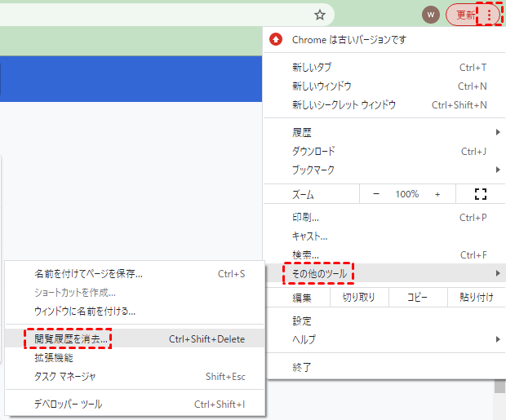
Task: Open 新しいタブ menu item
Action: [x=384, y=68]
